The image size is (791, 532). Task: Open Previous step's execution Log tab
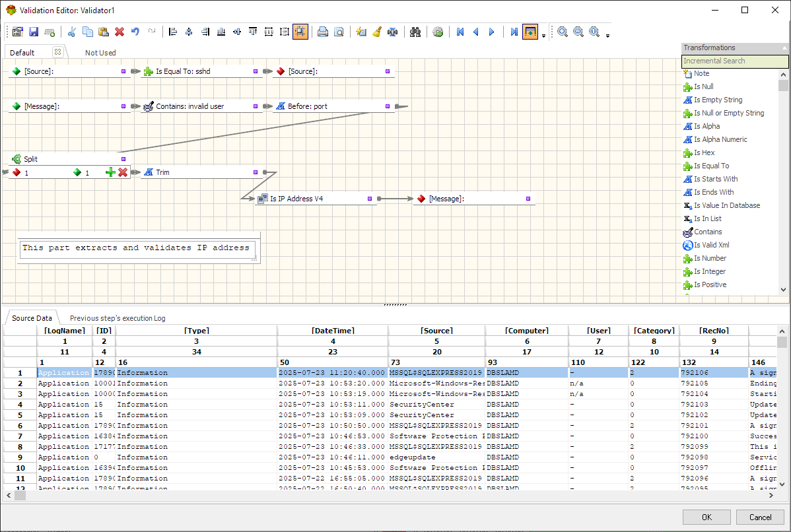[x=118, y=318]
